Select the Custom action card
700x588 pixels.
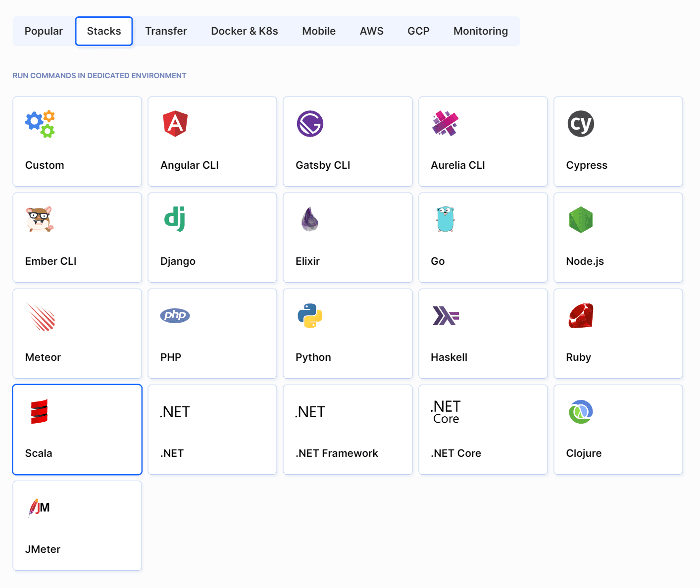[x=77, y=142]
